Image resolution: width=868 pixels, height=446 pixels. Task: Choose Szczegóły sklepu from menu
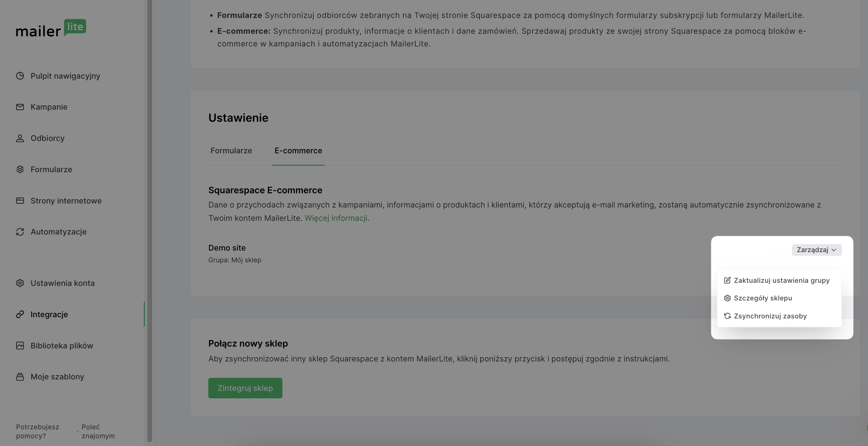pos(779,298)
